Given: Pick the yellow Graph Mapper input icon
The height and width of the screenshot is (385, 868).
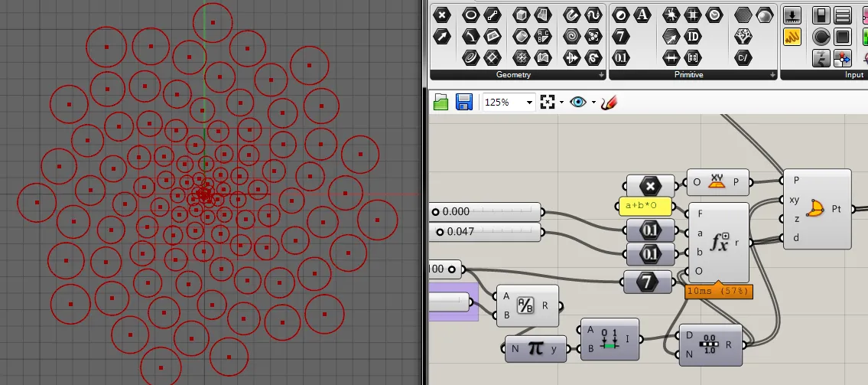Looking at the screenshot, I should pyautogui.click(x=793, y=37).
